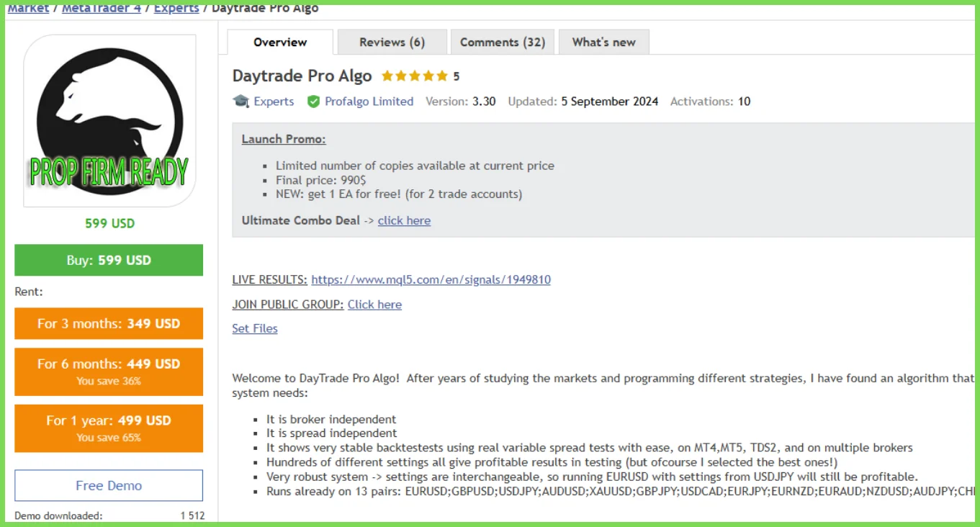Screen dimensions: 980x527
Task: Open the Comments (32) tab
Action: (x=503, y=42)
